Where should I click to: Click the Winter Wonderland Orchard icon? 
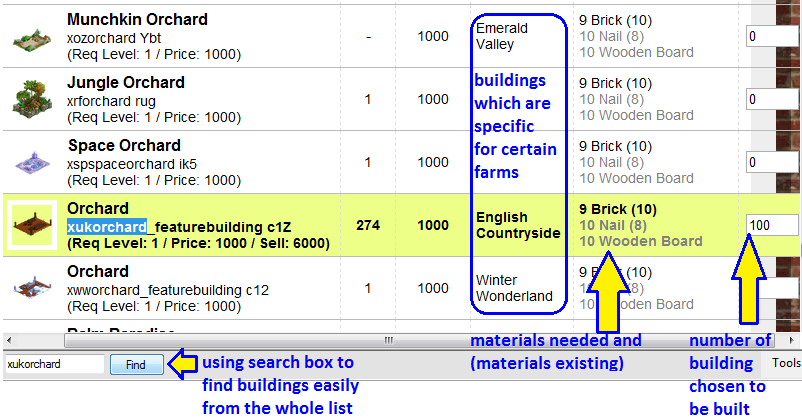32,288
